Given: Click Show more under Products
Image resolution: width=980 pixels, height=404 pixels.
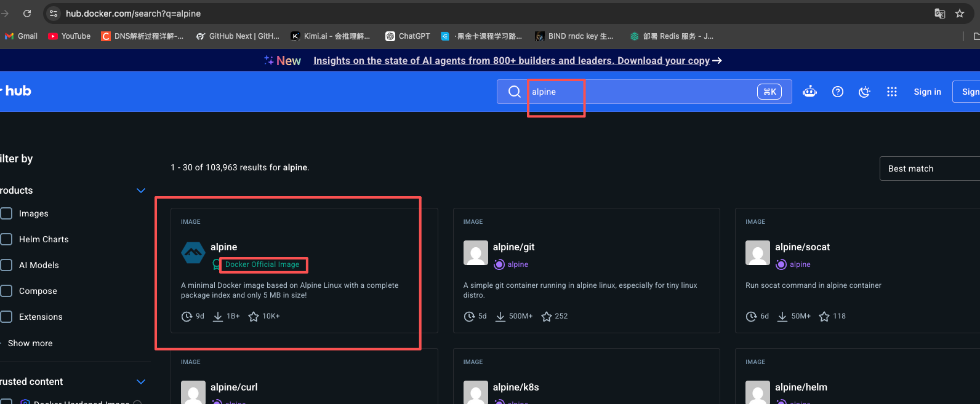Looking at the screenshot, I should coord(30,343).
